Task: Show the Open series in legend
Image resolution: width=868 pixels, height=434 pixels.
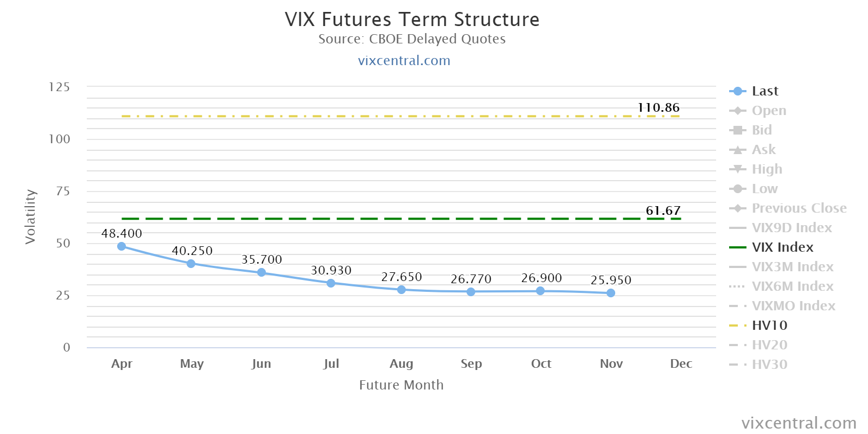Action: tap(758, 111)
